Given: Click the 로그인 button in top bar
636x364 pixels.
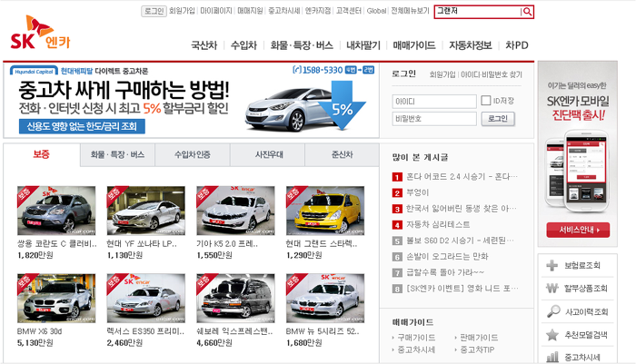Looking at the screenshot, I should pyautogui.click(x=154, y=12).
